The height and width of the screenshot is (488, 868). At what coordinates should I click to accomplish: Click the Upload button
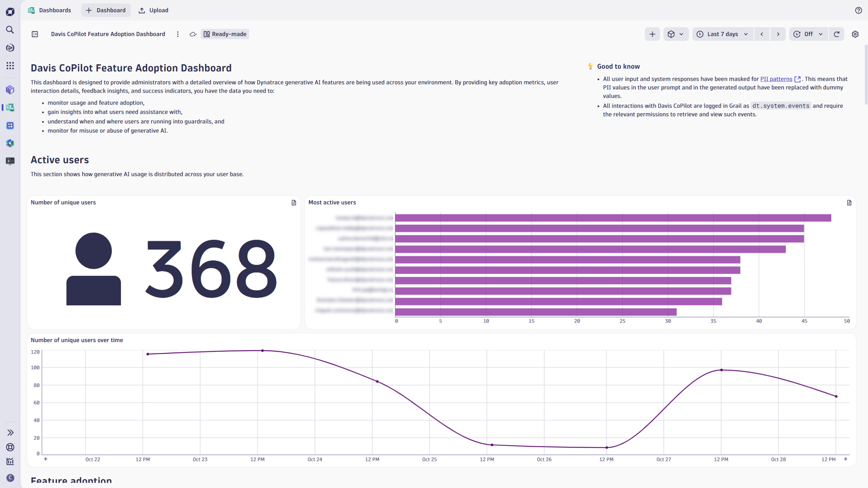(153, 10)
